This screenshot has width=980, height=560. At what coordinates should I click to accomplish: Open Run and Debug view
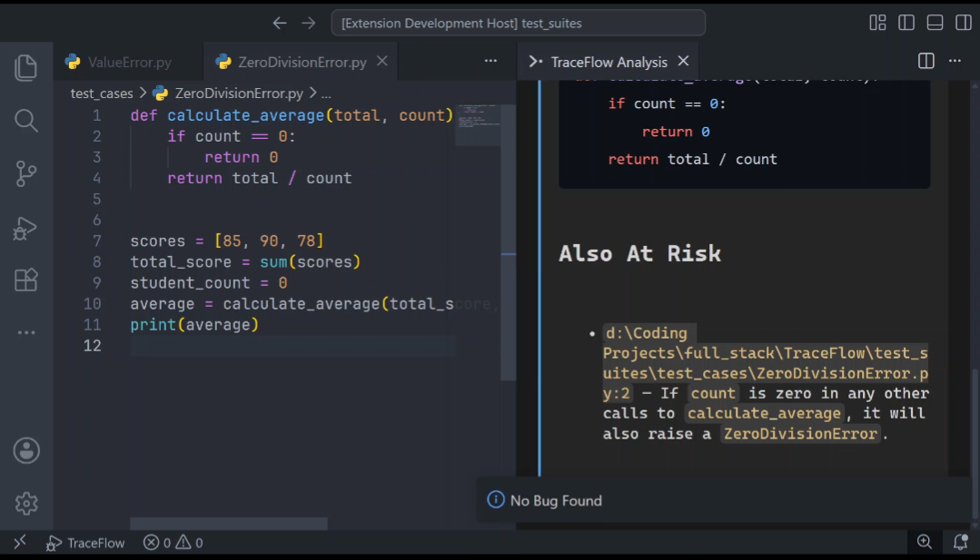[x=25, y=228]
